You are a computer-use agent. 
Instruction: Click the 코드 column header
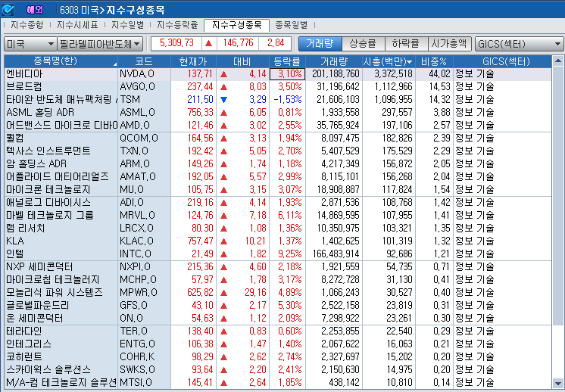[144, 61]
